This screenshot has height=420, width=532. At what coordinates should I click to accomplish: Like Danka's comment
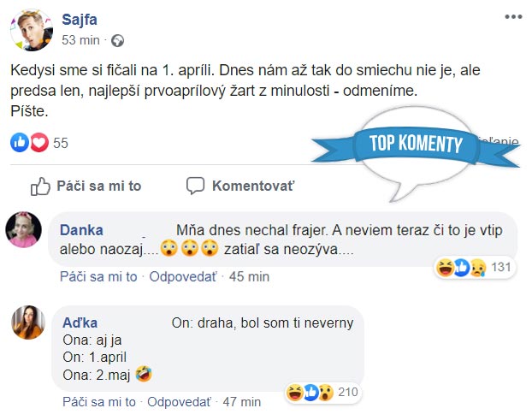(x=98, y=276)
